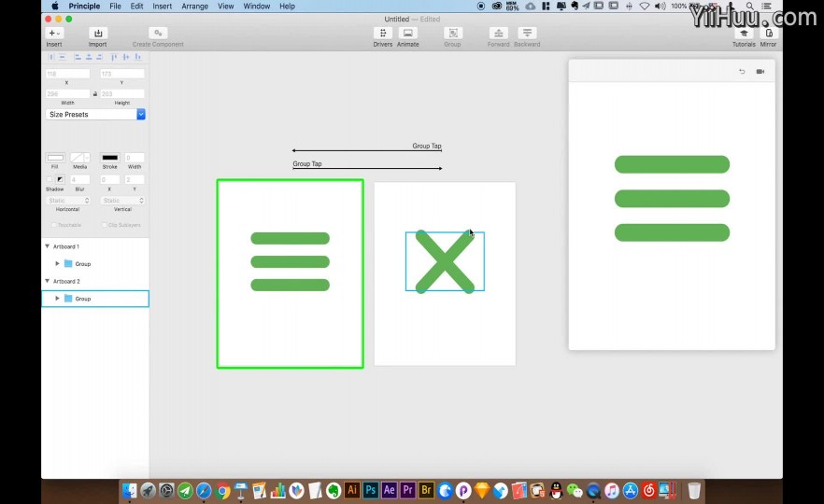Open Photoshop from the dock
This screenshot has width=824, height=504.
pyautogui.click(x=371, y=490)
